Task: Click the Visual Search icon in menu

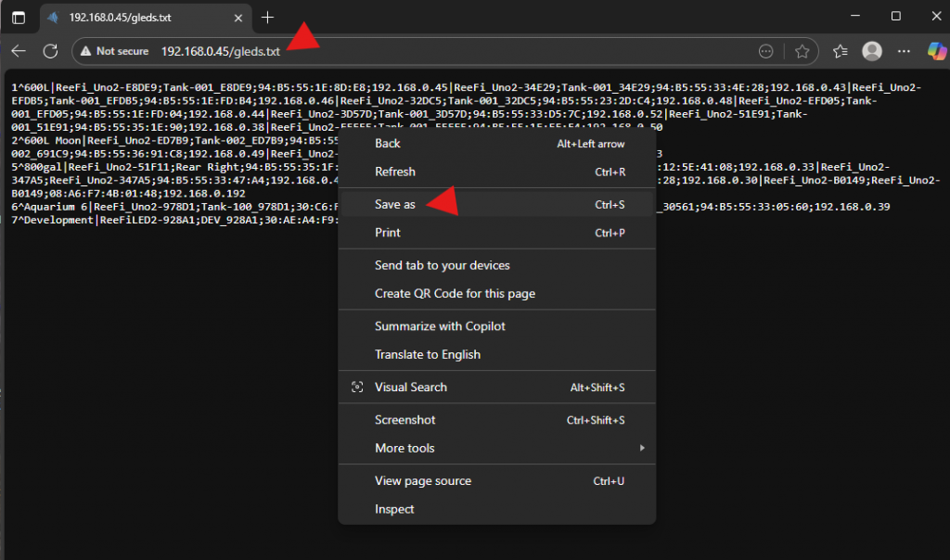Action: pyautogui.click(x=357, y=388)
